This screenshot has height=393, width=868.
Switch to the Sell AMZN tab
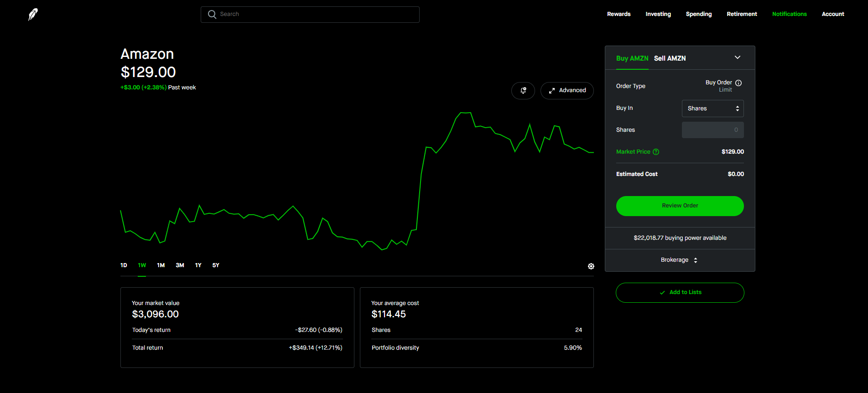click(670, 58)
